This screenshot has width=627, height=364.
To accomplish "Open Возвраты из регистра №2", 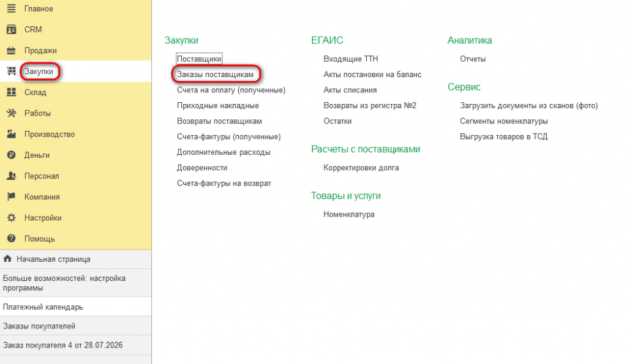I will point(370,105).
